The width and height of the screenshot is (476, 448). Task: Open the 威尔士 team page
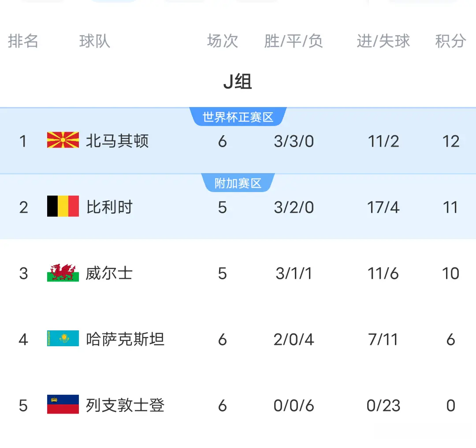[110, 273]
